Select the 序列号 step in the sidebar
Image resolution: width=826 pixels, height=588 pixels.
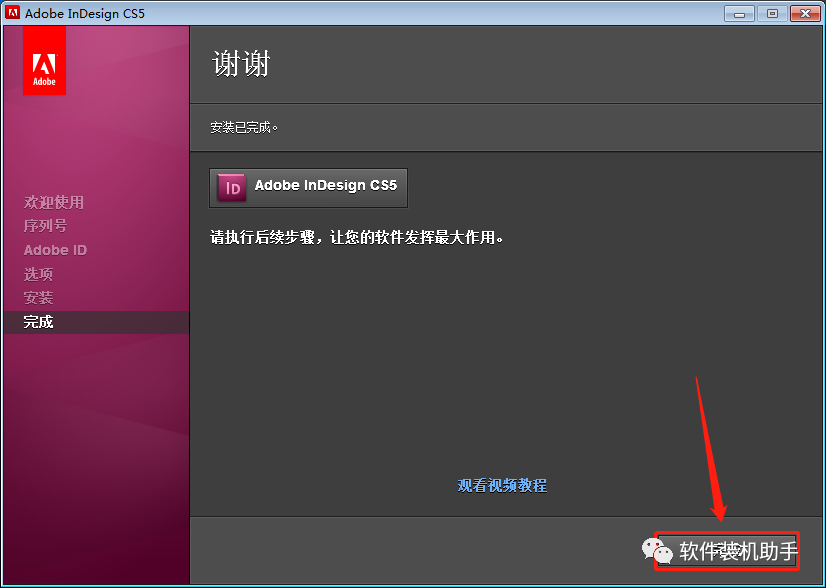point(45,226)
